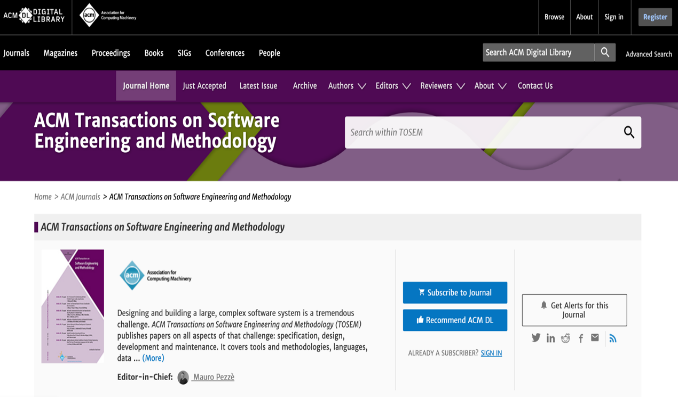Open the Mauro Pezzè editor profile link

(x=214, y=377)
